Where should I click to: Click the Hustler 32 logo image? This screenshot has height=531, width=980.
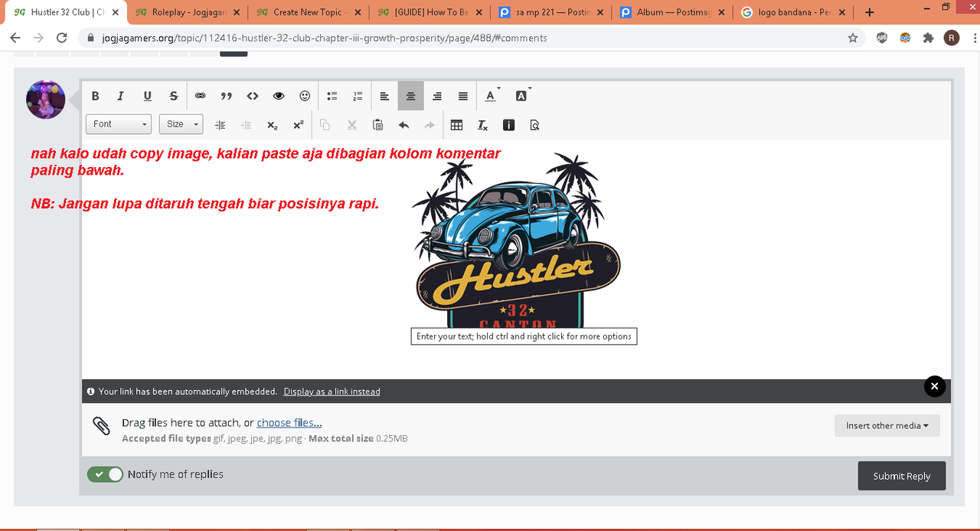tap(517, 241)
